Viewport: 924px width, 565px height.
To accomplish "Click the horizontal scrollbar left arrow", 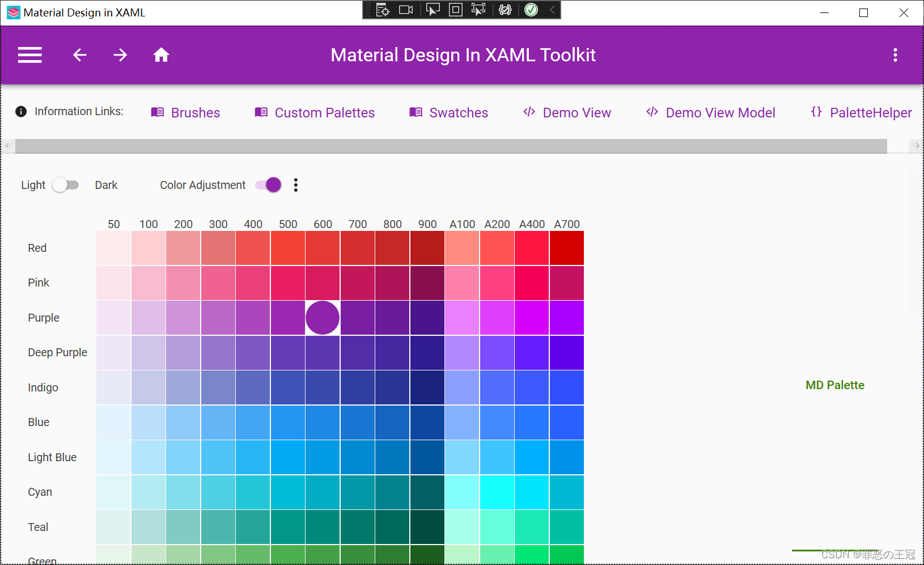I will (8, 146).
